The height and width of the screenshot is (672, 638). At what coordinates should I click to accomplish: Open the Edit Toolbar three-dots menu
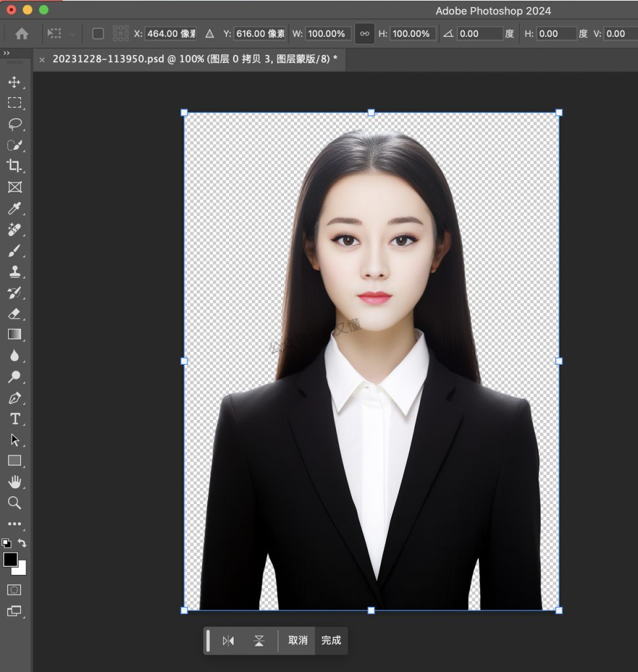click(x=14, y=524)
